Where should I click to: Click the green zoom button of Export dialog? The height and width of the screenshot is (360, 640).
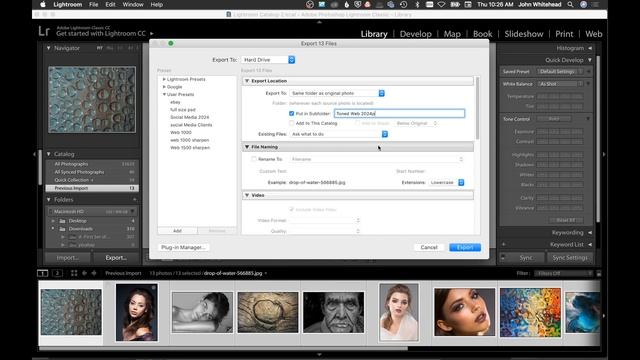171,43
